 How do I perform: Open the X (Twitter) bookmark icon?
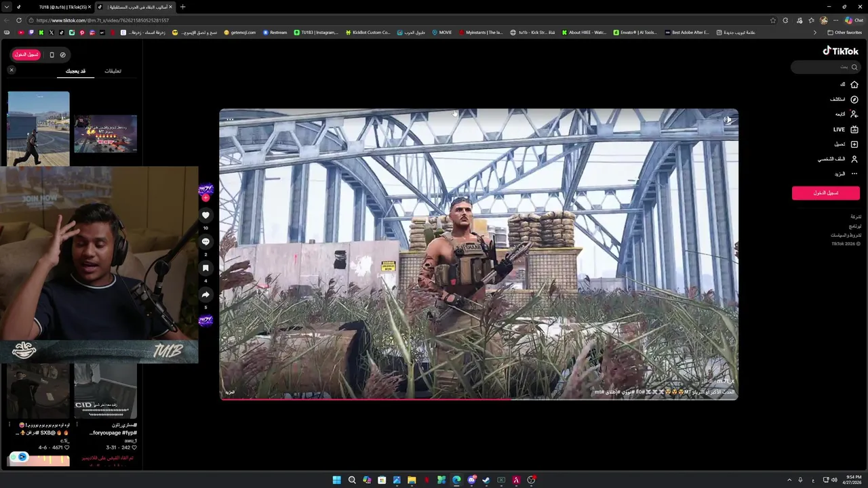tap(51, 33)
